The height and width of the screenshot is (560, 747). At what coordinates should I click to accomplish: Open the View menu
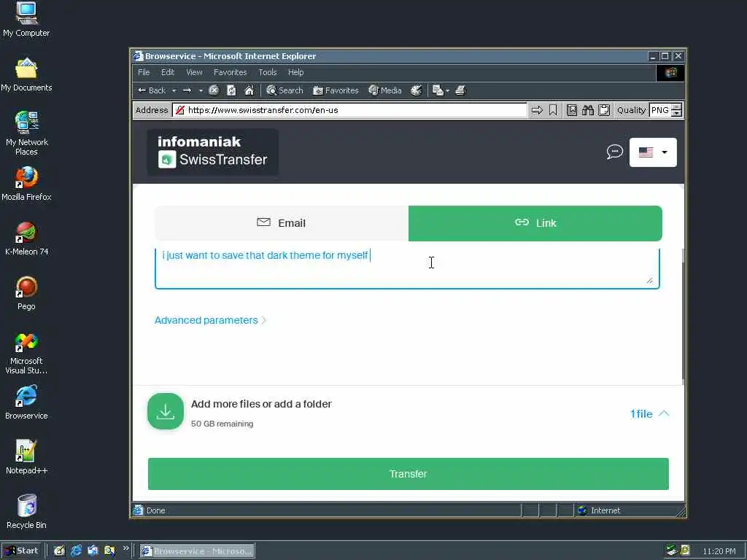point(194,72)
